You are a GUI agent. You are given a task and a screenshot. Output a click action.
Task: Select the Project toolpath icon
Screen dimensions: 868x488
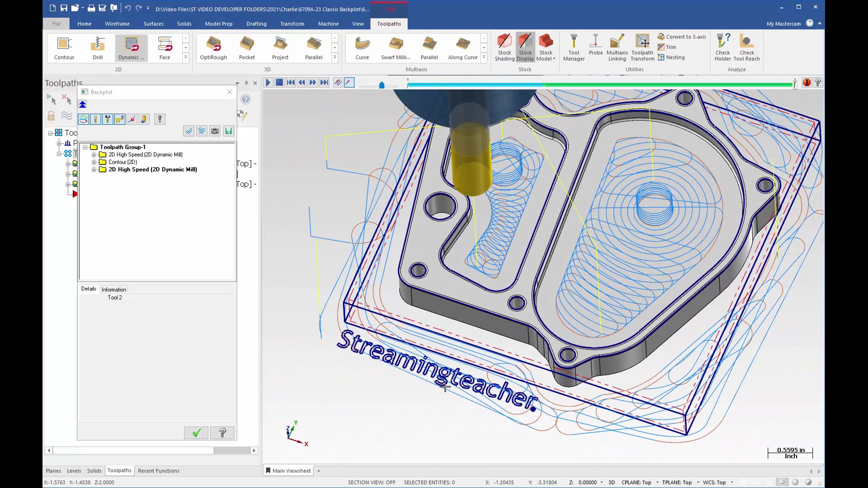[x=280, y=48]
